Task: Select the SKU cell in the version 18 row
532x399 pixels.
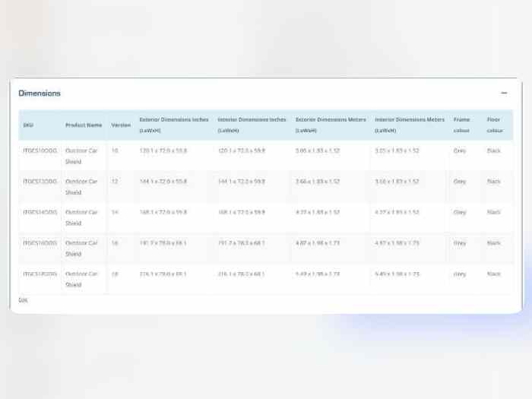Action: (x=40, y=274)
